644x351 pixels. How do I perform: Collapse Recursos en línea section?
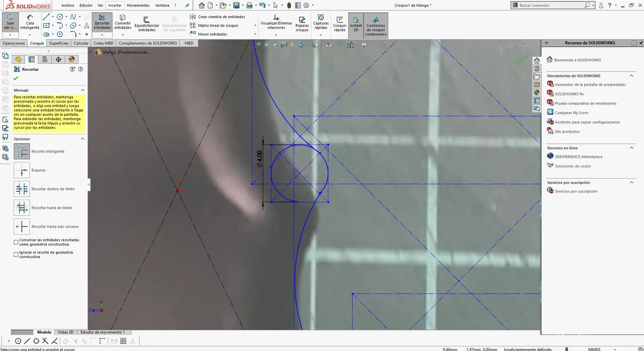[x=631, y=148]
